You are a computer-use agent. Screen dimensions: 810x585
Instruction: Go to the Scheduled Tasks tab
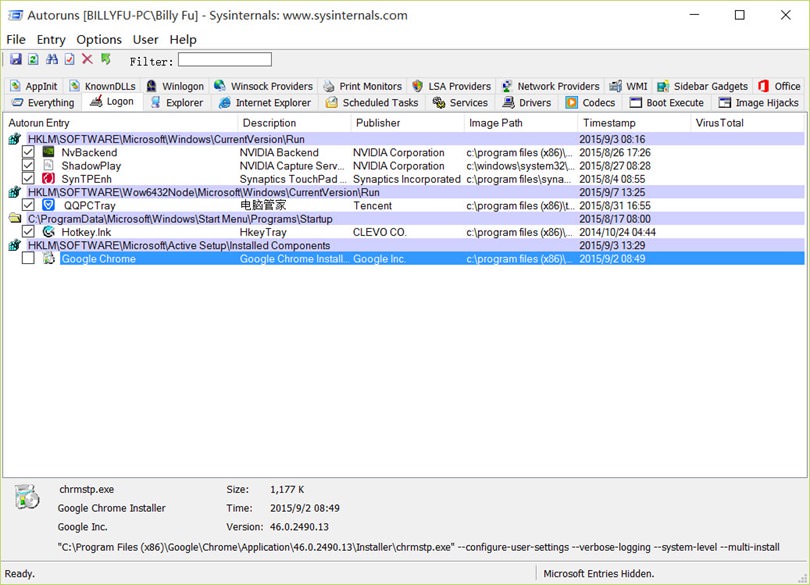click(x=372, y=103)
